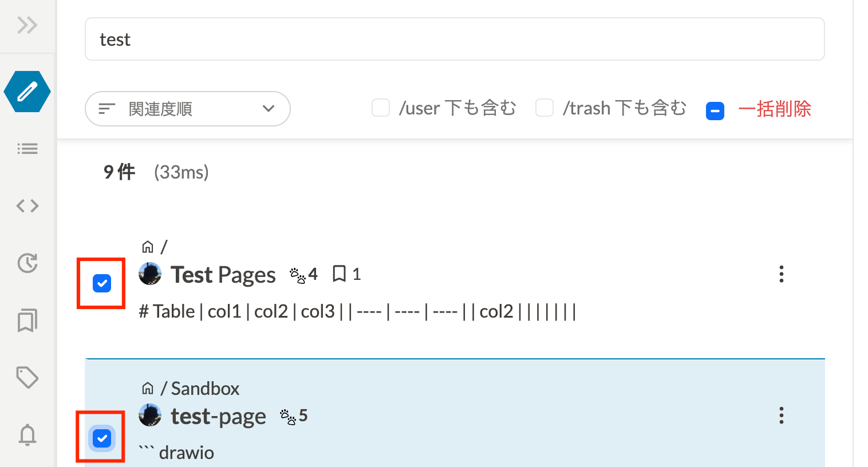Open tags icon in sidebar
868x467 pixels.
pyautogui.click(x=27, y=378)
